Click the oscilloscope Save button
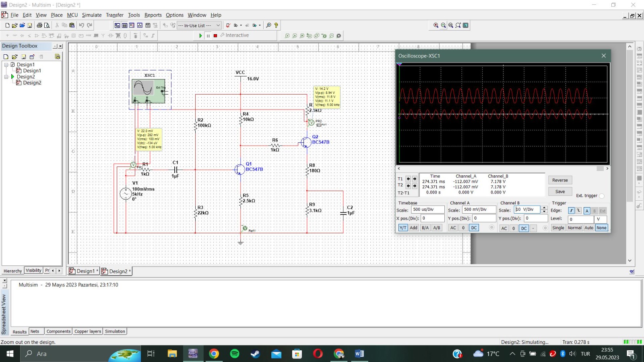The height and width of the screenshot is (362, 644). [x=560, y=191]
